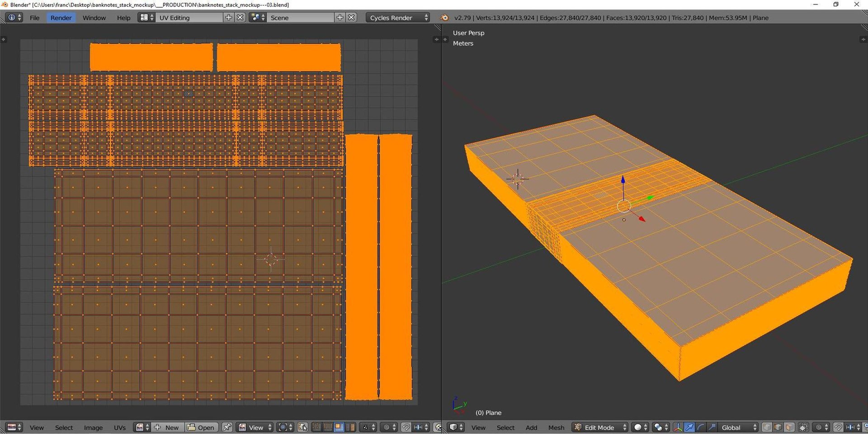The width and height of the screenshot is (868, 434).
Task: Click the Open image button
Action: pos(201,427)
